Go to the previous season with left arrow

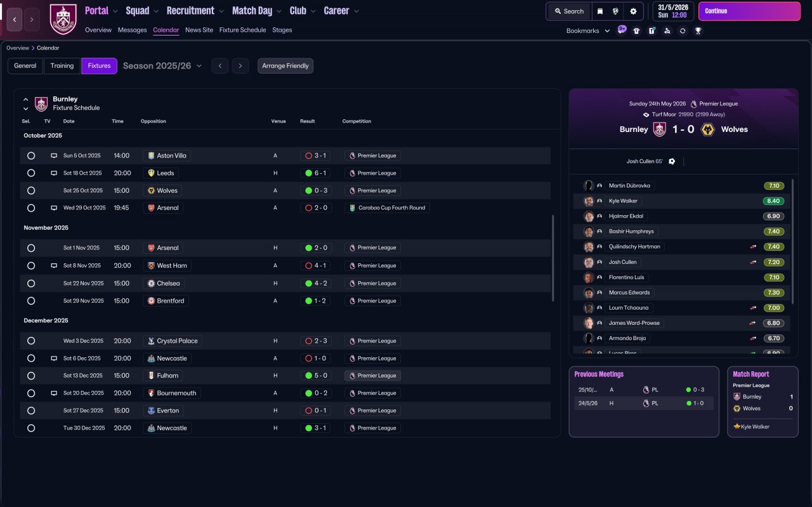point(219,66)
